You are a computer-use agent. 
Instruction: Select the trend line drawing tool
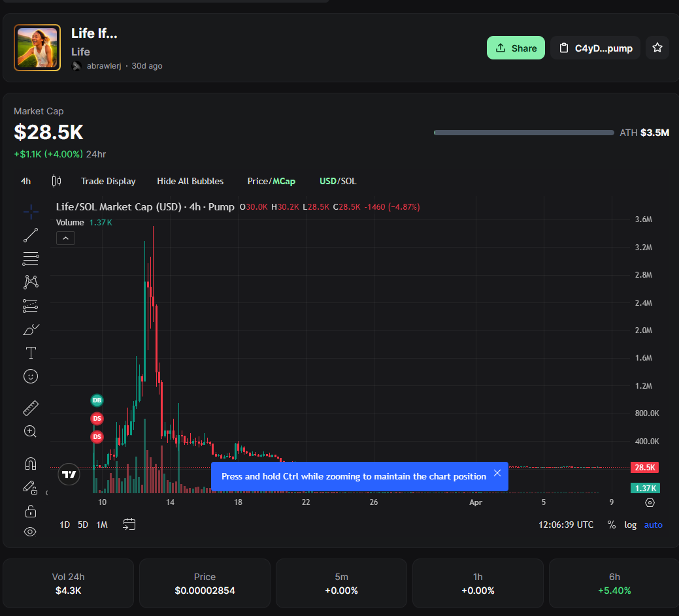31,235
